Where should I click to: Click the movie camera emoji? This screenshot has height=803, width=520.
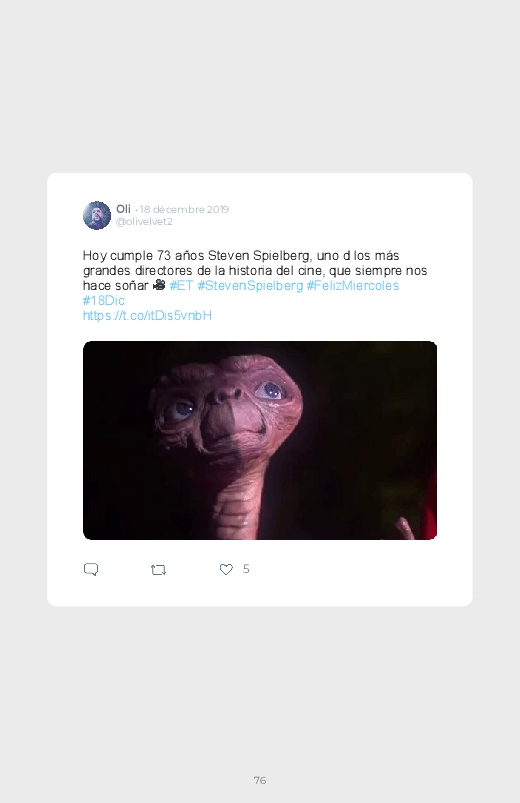[x=159, y=285]
